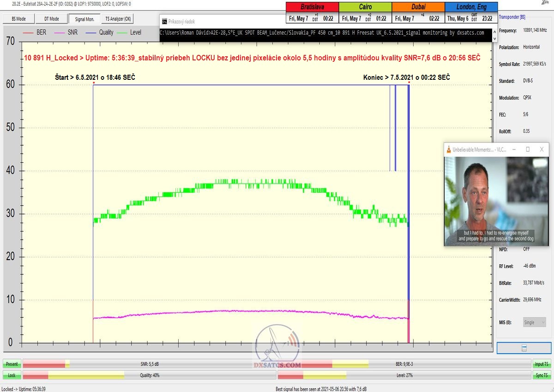The height and width of the screenshot is (392, 554).
Task: Toggle the Input TS indicator
Action: pyautogui.click(x=542, y=364)
